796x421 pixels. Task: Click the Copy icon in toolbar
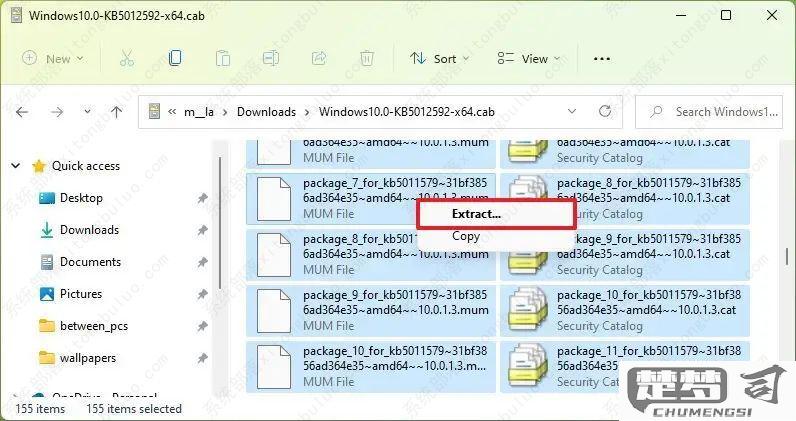[175, 58]
